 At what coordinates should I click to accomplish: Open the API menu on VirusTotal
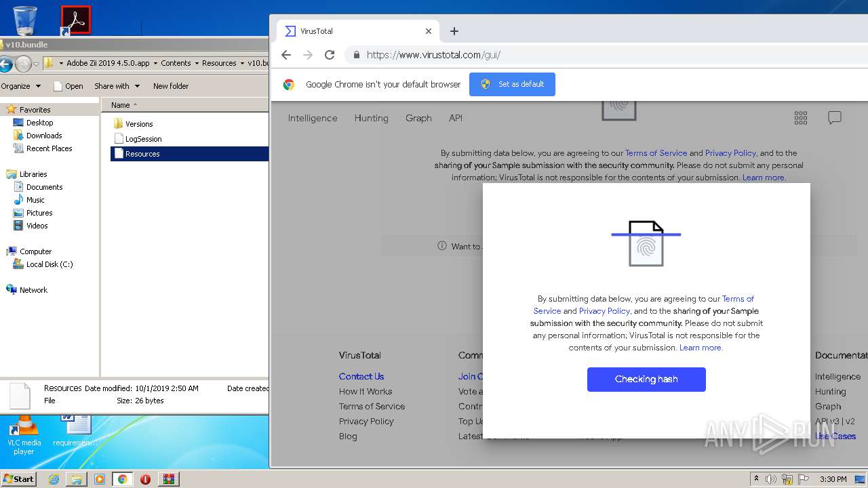point(456,118)
